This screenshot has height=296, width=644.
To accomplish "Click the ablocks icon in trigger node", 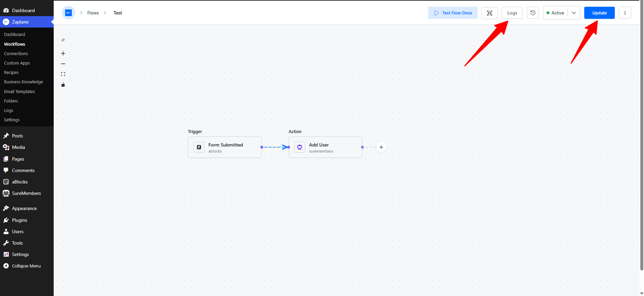I will [x=199, y=147].
